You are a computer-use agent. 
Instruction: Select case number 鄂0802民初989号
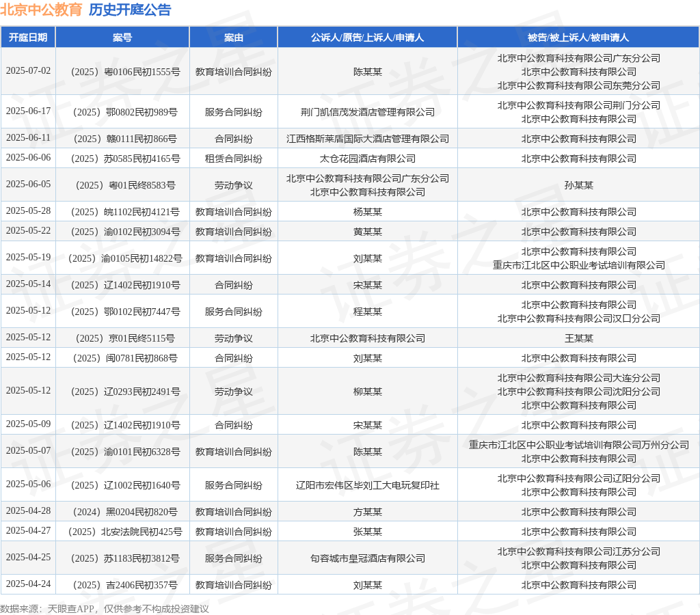point(126,112)
